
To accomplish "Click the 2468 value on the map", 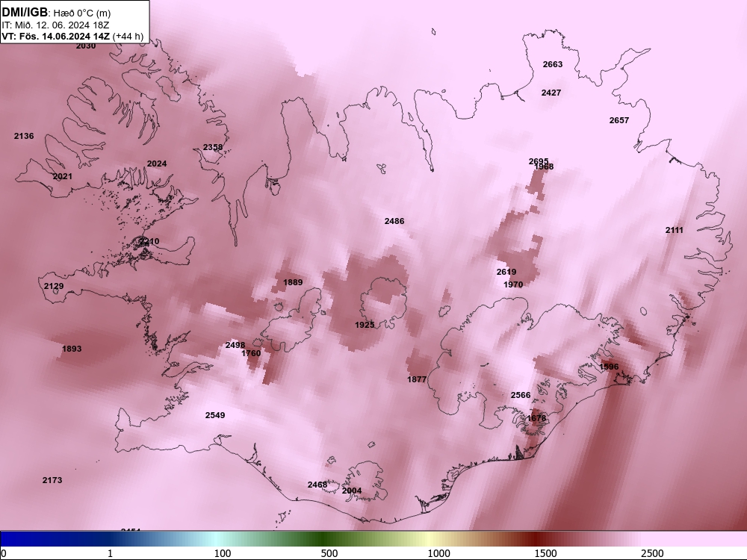I will pyautogui.click(x=317, y=485).
